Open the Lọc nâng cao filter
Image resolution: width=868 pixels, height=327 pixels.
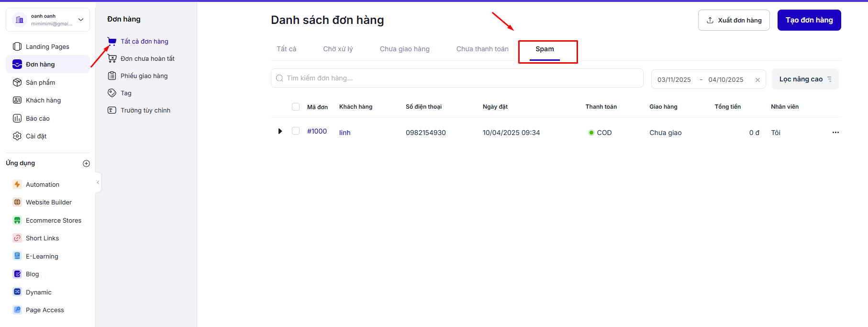click(805, 79)
